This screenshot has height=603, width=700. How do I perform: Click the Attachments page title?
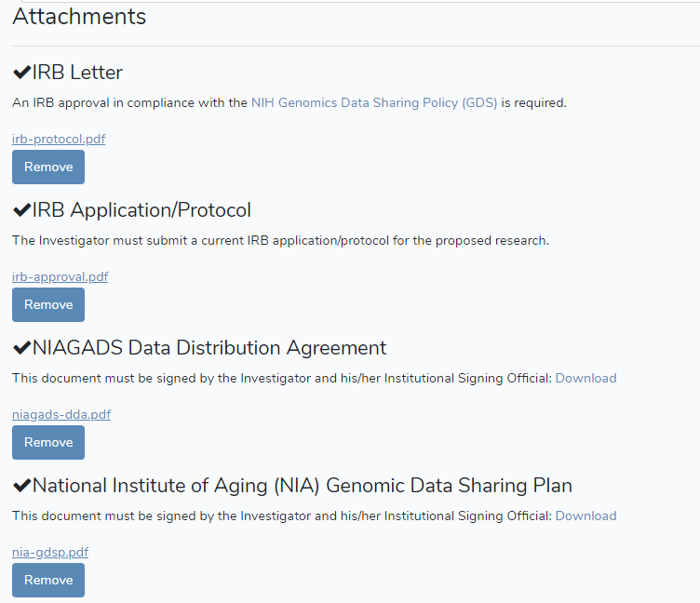pos(79,17)
